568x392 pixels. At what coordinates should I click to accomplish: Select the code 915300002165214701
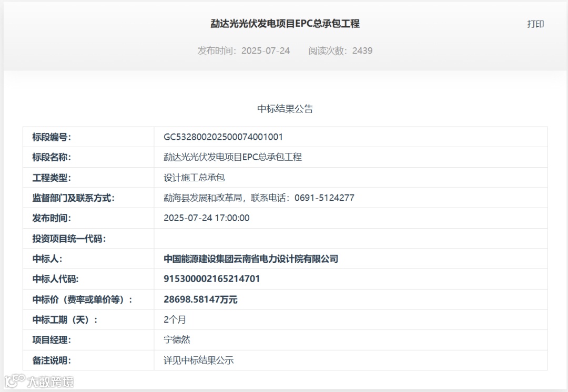pyautogui.click(x=211, y=278)
